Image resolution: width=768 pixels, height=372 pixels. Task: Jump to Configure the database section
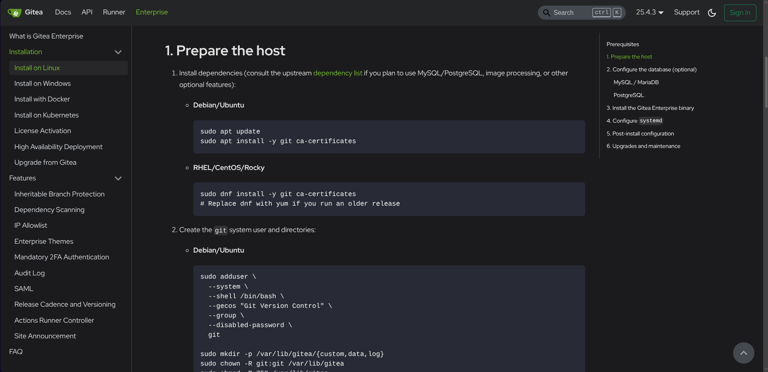click(651, 70)
